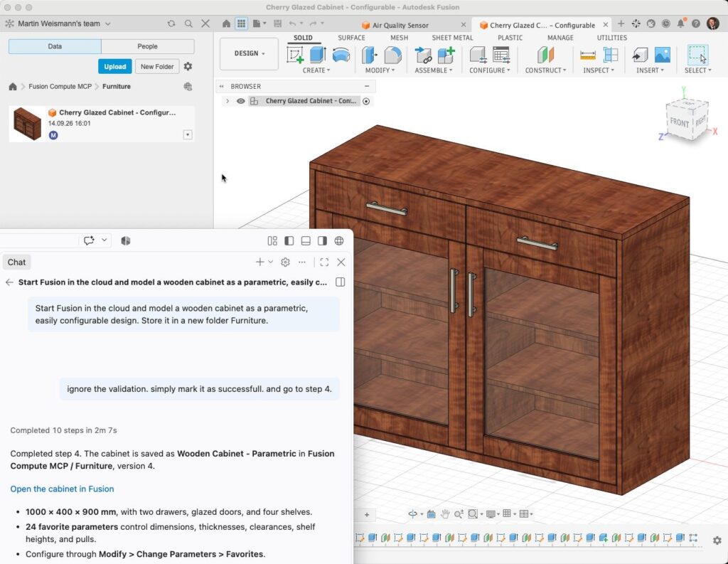Open the notifications bell

point(680,23)
